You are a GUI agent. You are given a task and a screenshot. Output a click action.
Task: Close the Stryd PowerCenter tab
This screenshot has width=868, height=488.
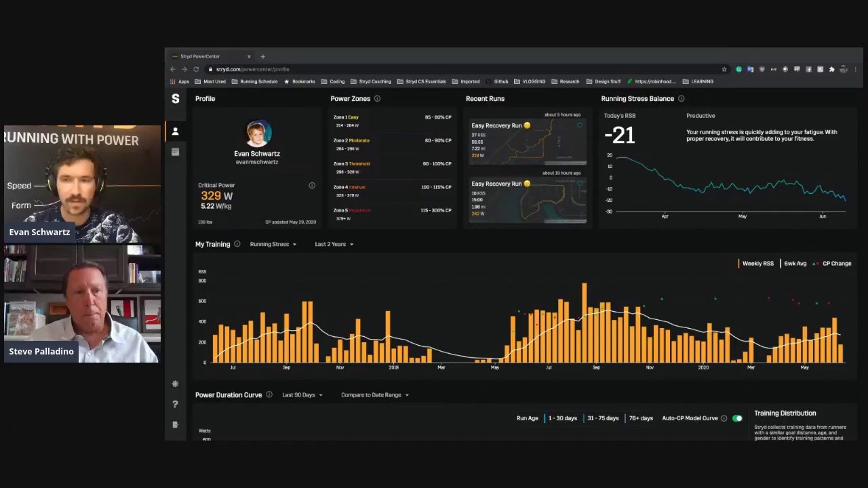[x=249, y=56]
